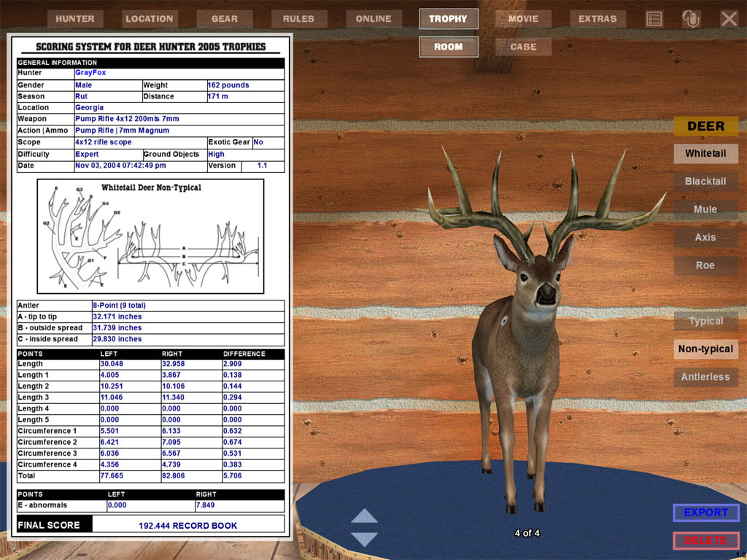Image resolution: width=747 pixels, height=560 pixels.
Task: Click the outside spread value 31.739 inches
Action: click(x=117, y=328)
